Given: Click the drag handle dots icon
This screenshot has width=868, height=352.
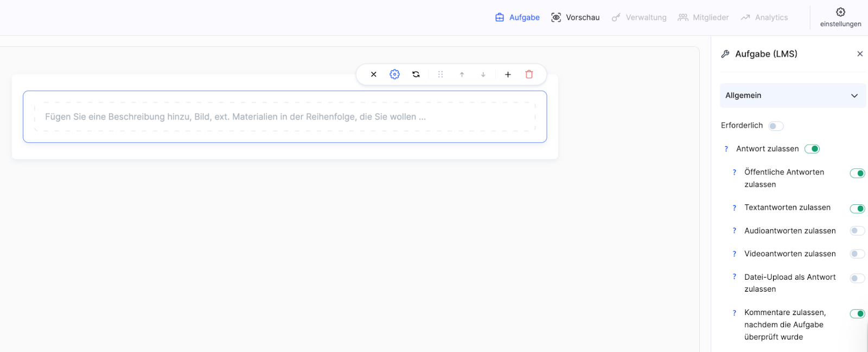Looking at the screenshot, I should [441, 74].
